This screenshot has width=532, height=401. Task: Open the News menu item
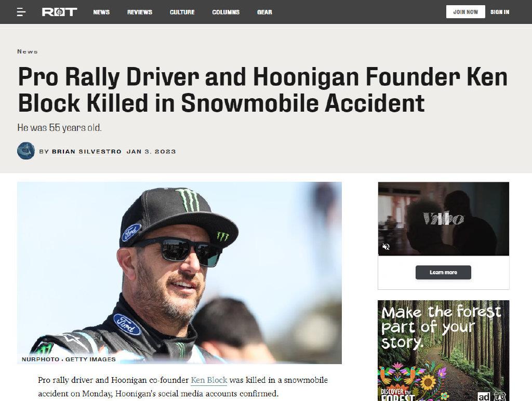(x=101, y=12)
